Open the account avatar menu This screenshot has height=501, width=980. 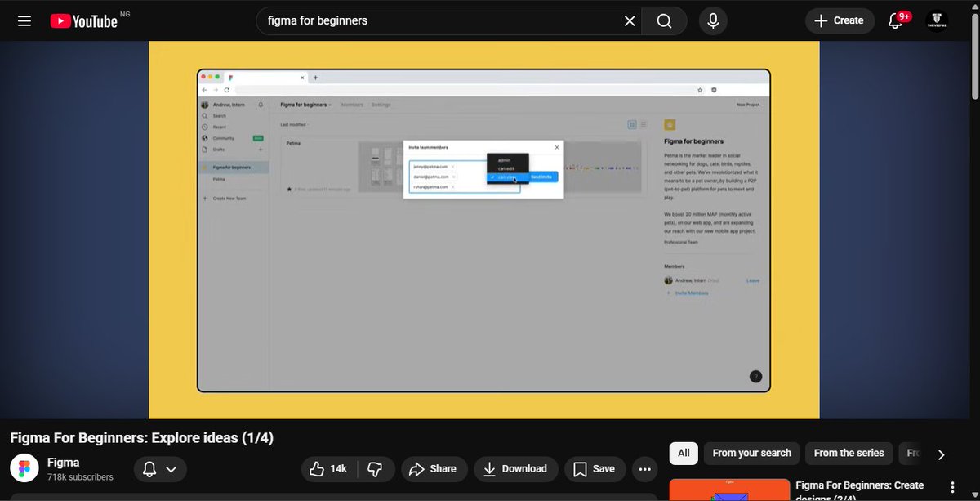(x=937, y=20)
